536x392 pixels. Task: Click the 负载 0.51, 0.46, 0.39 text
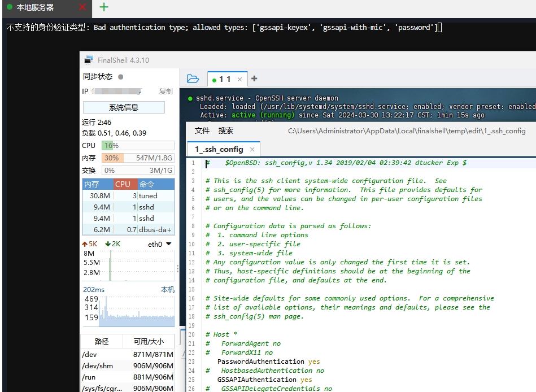(114, 133)
